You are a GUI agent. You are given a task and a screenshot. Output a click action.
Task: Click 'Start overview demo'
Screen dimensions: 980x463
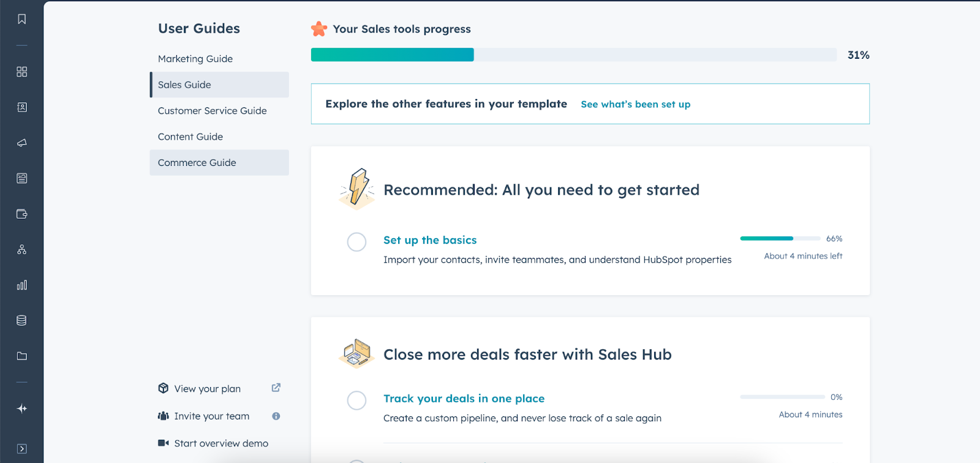point(221,443)
